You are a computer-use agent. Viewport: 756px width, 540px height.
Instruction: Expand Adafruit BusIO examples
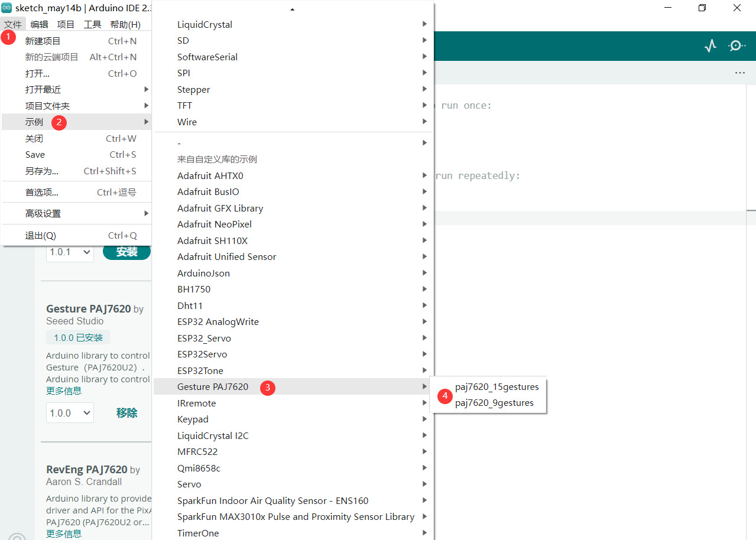click(x=293, y=192)
